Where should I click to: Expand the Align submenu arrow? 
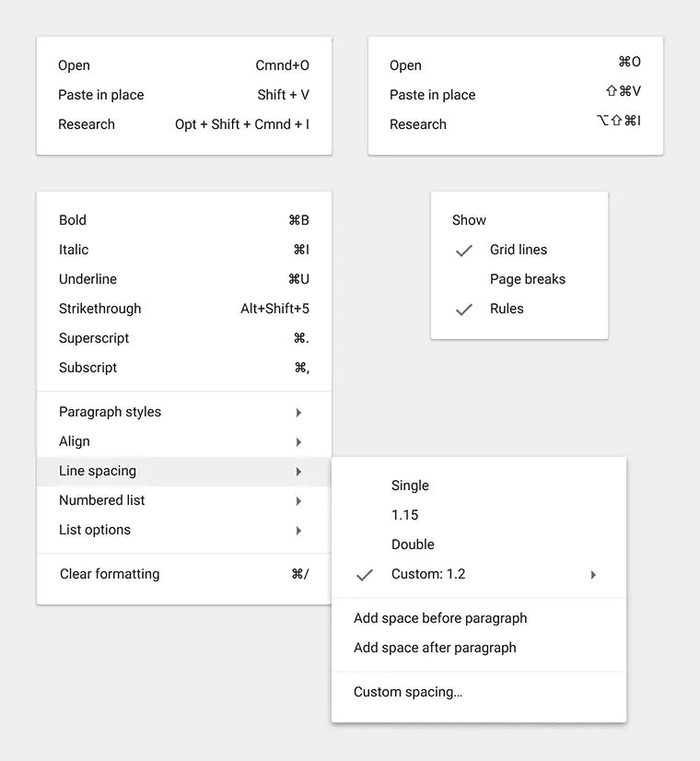tap(298, 442)
